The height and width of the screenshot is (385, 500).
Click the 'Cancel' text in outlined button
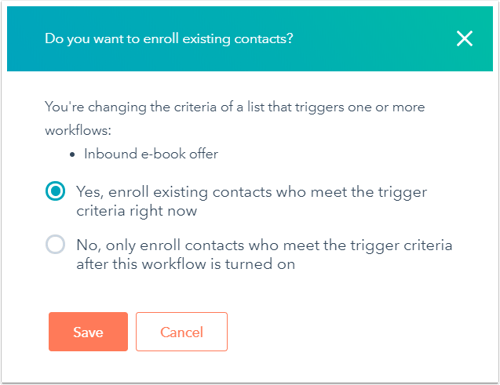click(x=182, y=332)
